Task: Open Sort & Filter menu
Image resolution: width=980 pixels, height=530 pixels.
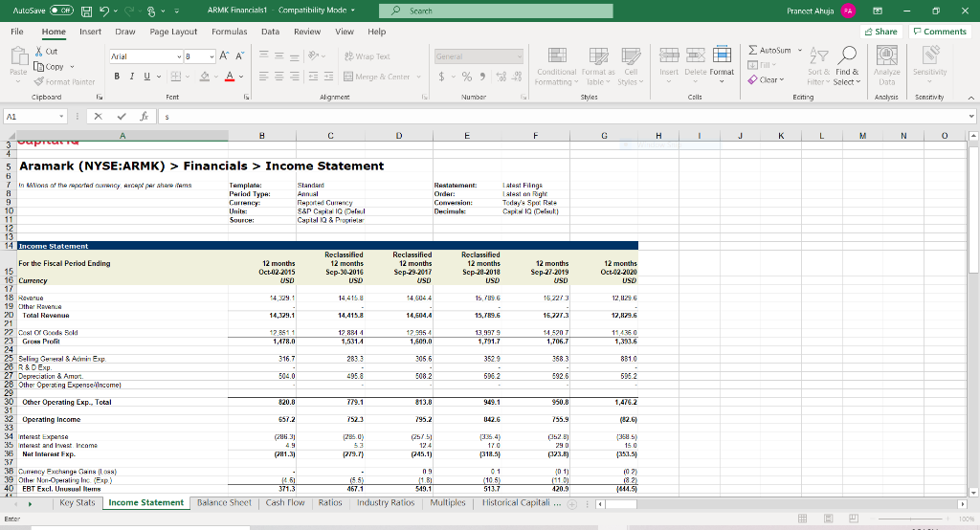Action: [818, 66]
